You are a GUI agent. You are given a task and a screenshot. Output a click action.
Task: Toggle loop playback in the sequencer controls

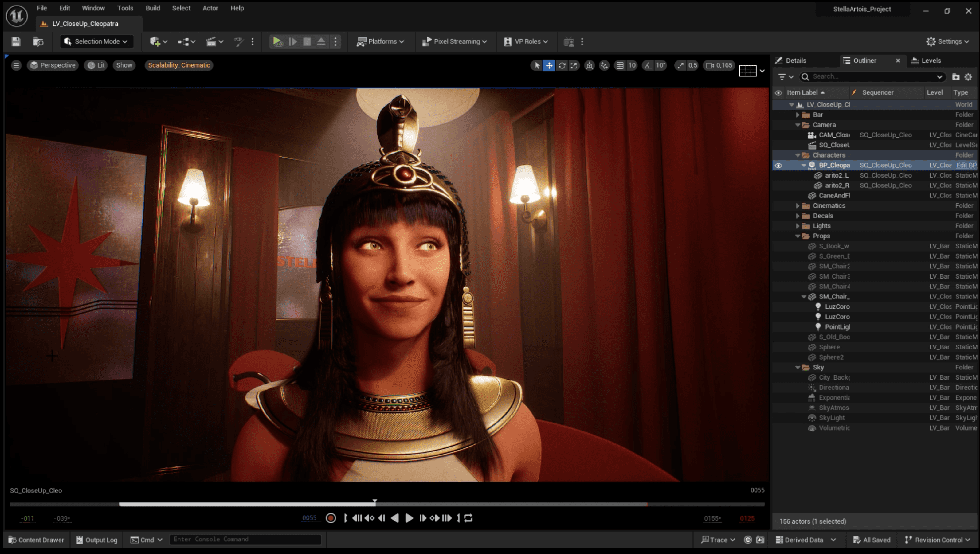coord(468,518)
